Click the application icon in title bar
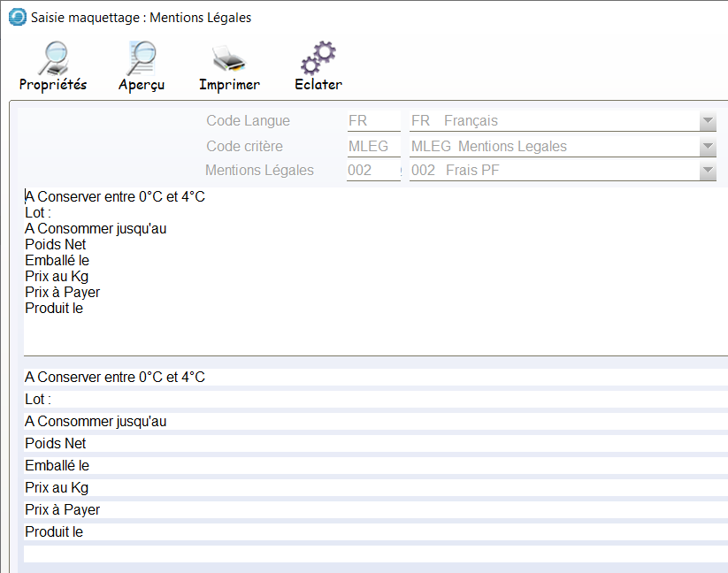728x573 pixels. click(x=17, y=18)
